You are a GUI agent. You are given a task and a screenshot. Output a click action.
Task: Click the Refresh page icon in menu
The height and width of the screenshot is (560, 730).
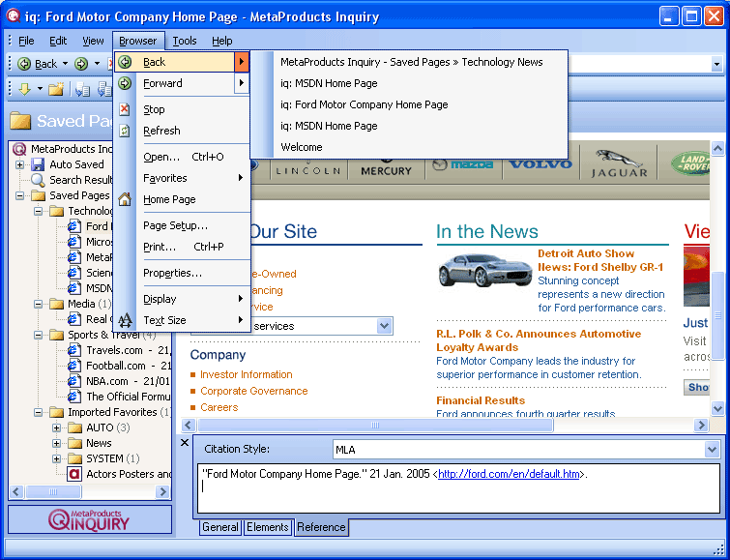click(x=125, y=131)
